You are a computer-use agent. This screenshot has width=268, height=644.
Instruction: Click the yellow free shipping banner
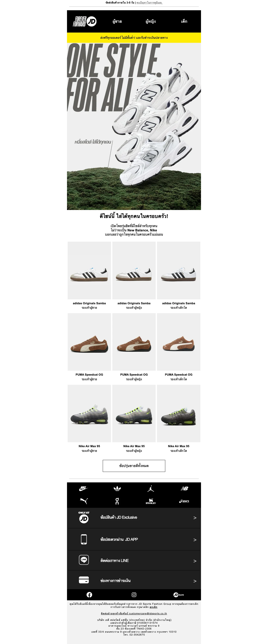point(134,38)
